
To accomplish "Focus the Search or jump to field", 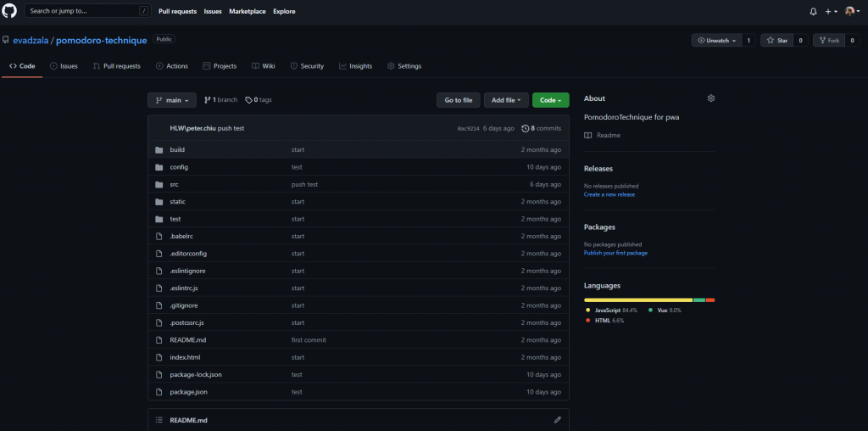I will pos(87,11).
